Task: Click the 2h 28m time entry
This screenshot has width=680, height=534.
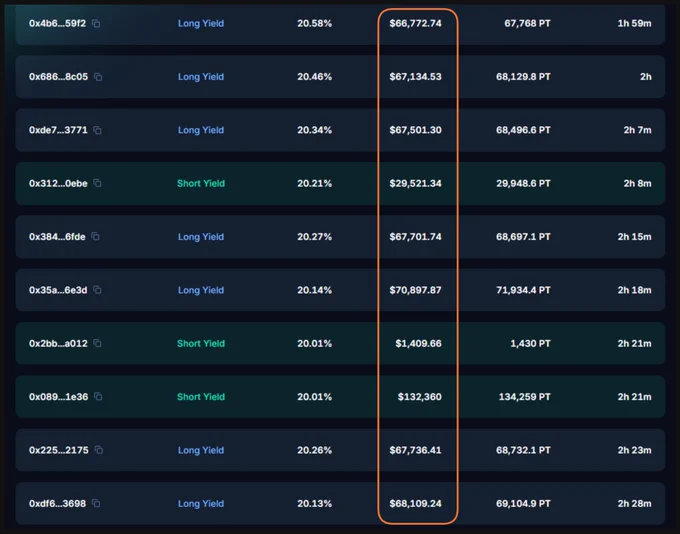Action: (634, 504)
